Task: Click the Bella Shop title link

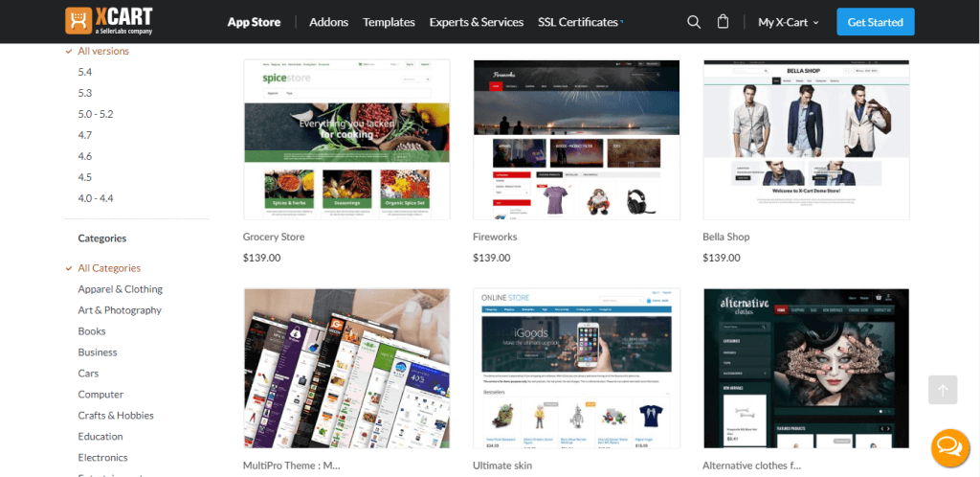Action: pyautogui.click(x=726, y=237)
